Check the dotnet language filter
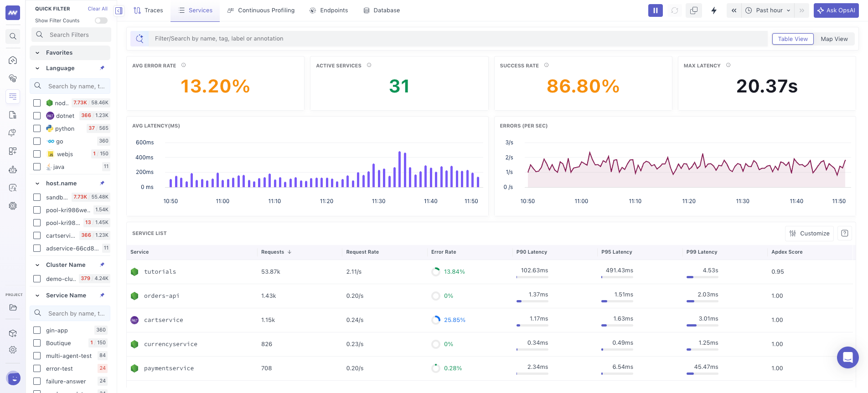The height and width of the screenshot is (393, 868). (37, 116)
